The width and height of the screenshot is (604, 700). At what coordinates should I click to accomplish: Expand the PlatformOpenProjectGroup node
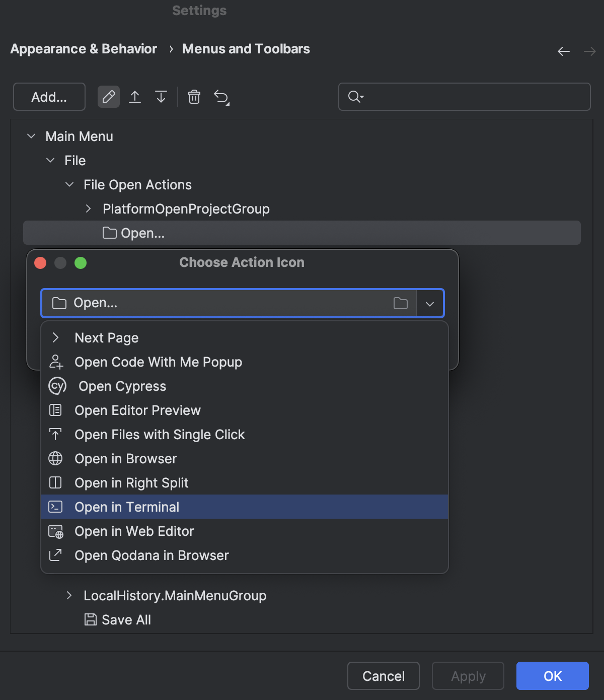pyautogui.click(x=88, y=208)
